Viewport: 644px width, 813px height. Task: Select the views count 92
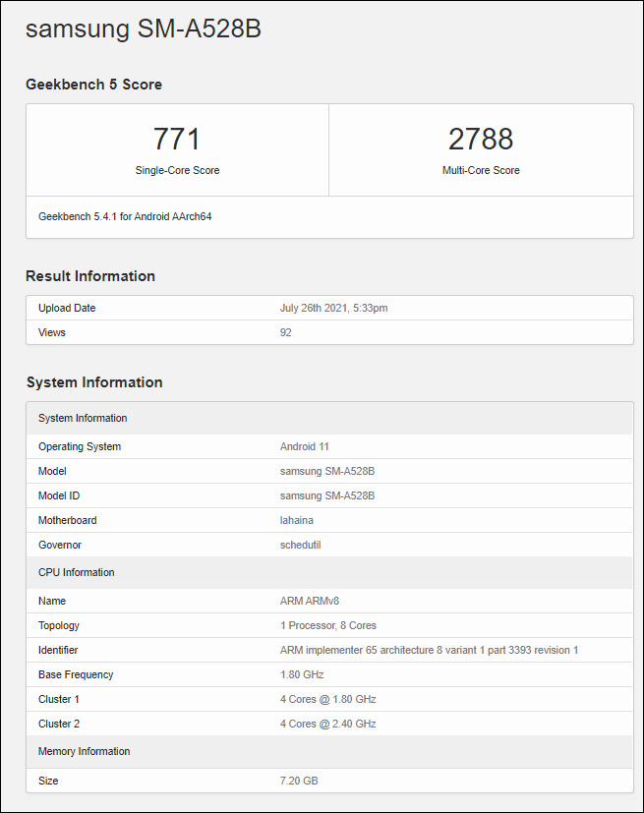point(286,332)
